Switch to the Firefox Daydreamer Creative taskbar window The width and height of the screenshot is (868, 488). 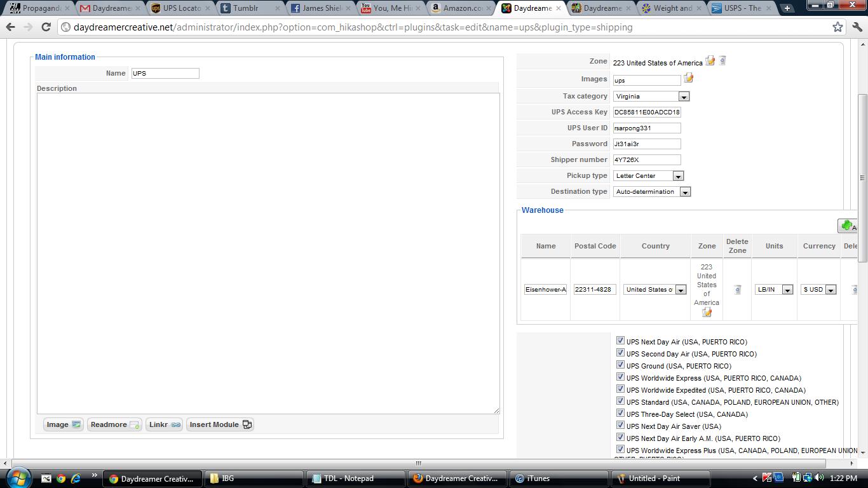pyautogui.click(x=458, y=478)
